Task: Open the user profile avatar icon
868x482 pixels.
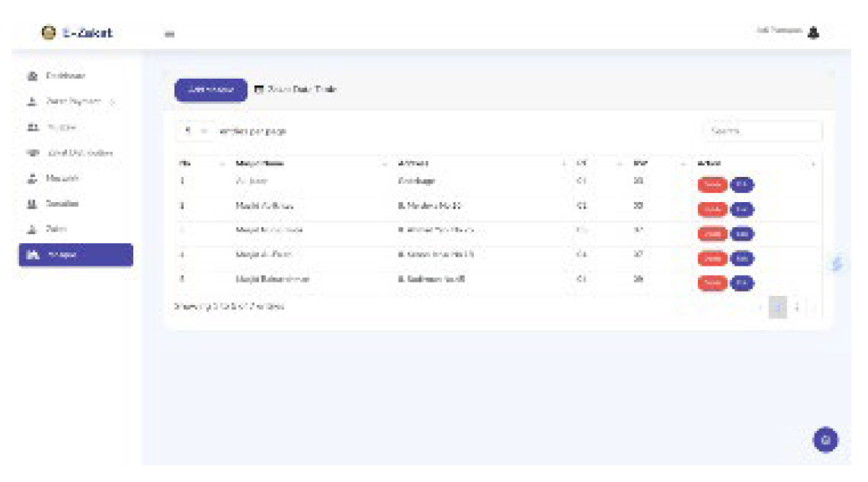Action: pos(813,33)
